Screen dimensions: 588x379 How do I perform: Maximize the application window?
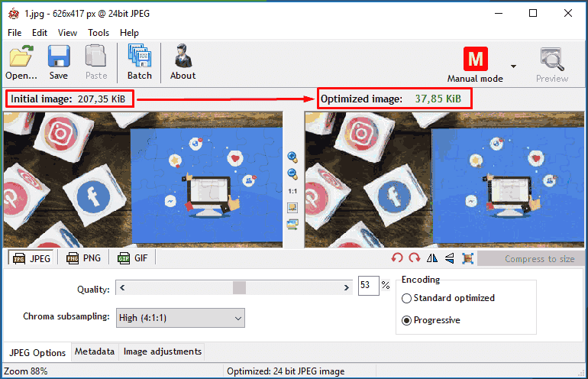tap(533, 14)
